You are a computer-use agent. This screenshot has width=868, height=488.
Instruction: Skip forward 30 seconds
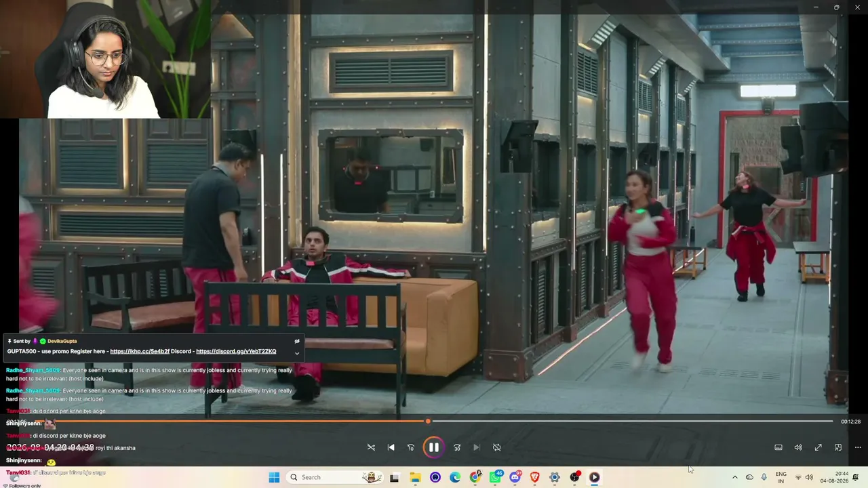[457, 447]
